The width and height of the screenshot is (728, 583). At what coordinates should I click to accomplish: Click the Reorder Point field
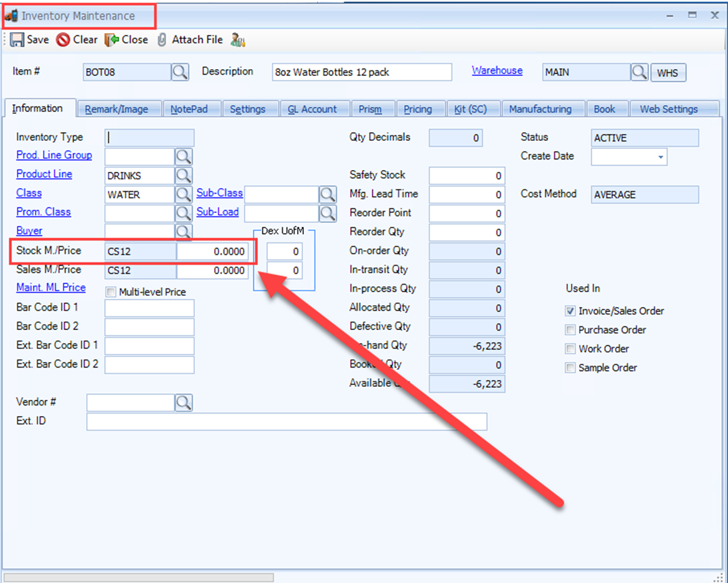[467, 214]
